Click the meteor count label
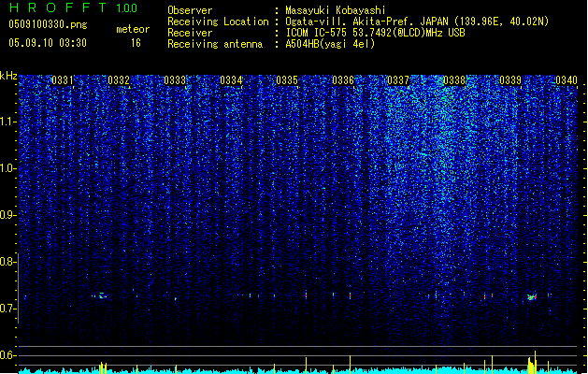Image resolution: width=588 pixels, height=374 pixels. pyautogui.click(x=133, y=29)
